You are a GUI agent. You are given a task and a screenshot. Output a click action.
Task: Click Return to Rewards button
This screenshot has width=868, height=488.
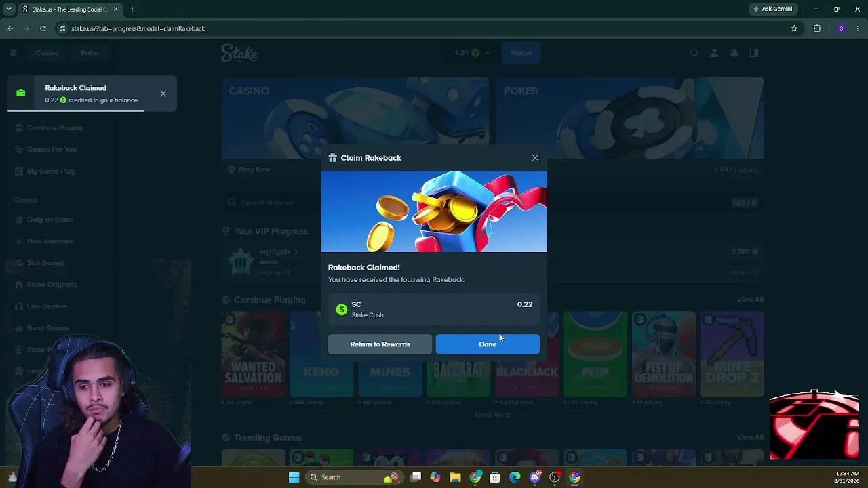coord(380,344)
